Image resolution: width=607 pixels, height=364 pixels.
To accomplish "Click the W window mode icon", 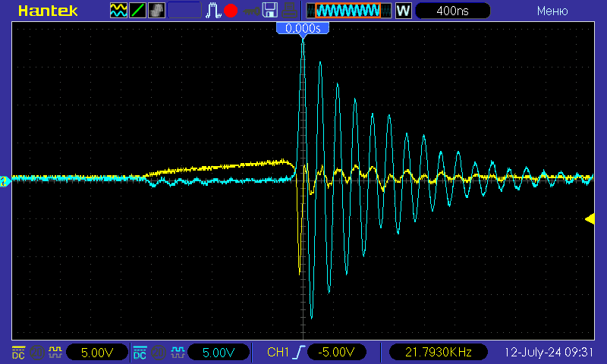I will pyautogui.click(x=404, y=11).
